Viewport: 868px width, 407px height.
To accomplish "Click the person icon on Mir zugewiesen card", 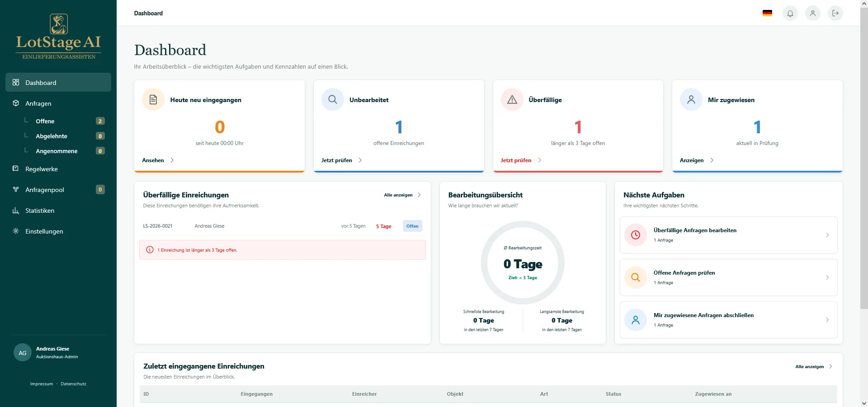I will [x=691, y=99].
